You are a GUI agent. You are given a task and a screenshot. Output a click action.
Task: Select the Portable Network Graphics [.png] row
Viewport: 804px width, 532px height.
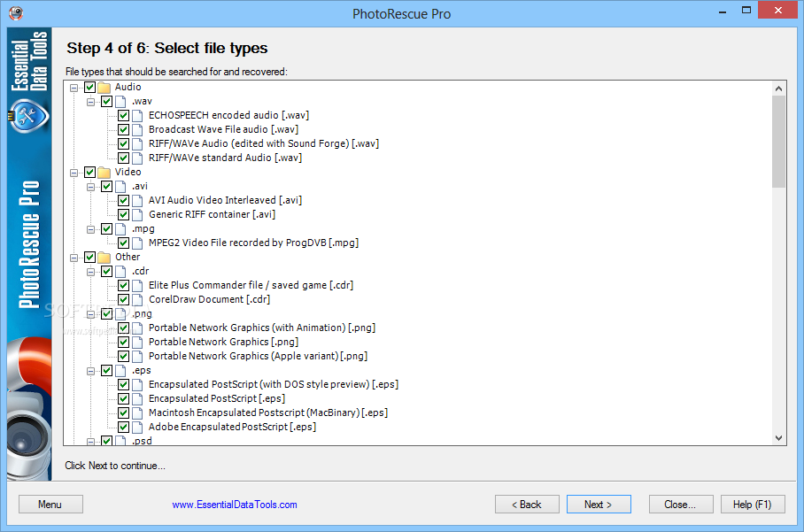[x=223, y=342]
